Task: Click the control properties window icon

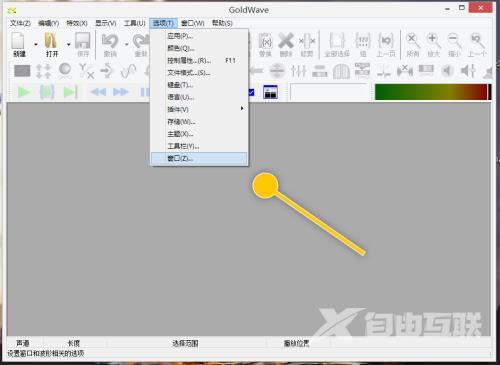Action: coord(270,92)
